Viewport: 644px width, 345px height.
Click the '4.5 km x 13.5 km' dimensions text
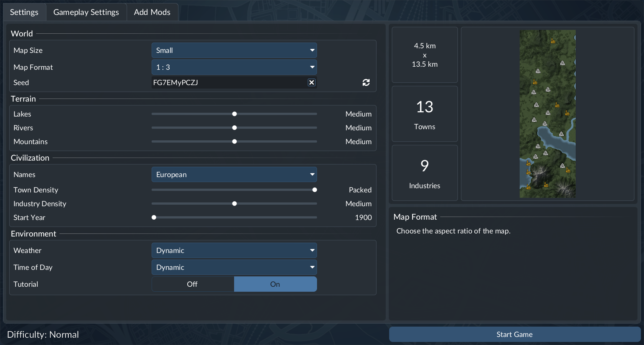pos(425,55)
